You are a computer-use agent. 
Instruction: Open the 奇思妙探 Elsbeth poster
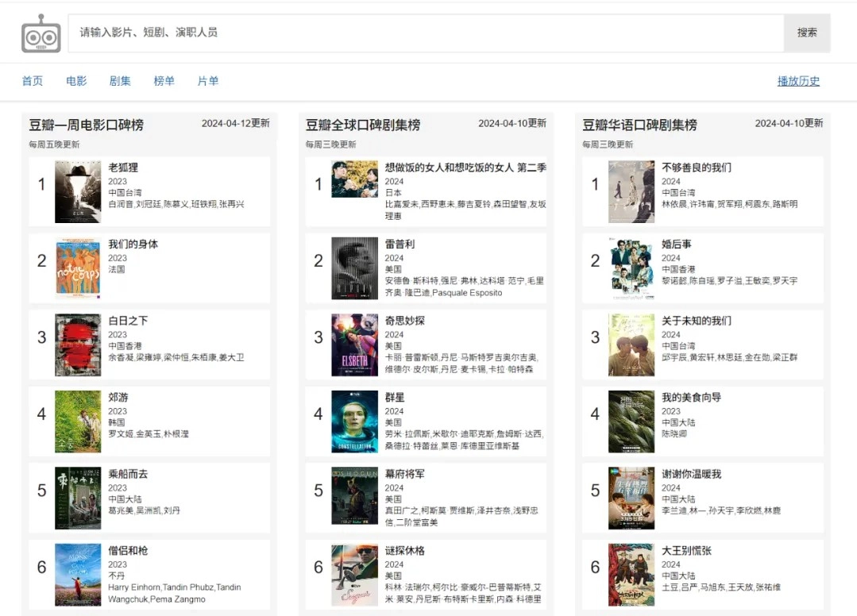pyautogui.click(x=354, y=345)
